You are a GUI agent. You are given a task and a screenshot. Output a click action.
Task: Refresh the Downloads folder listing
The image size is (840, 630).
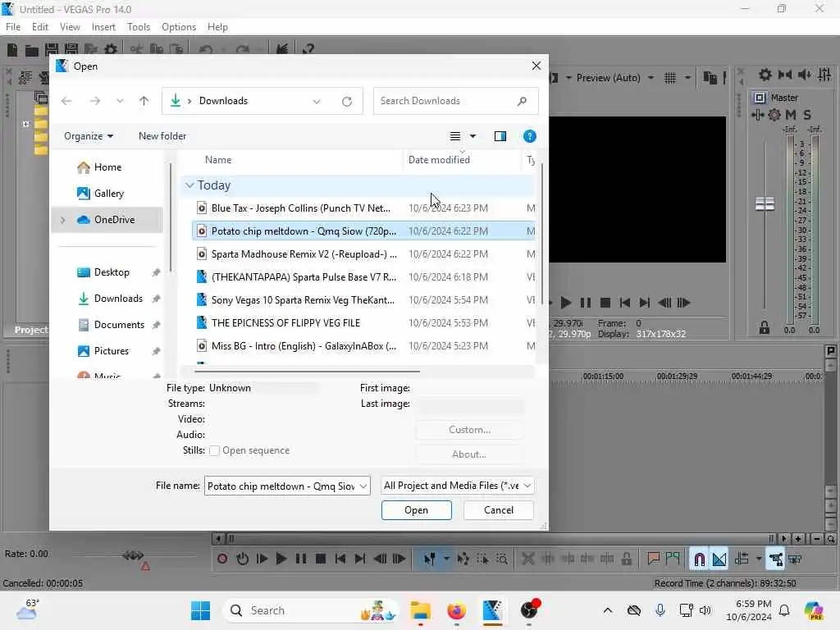click(x=347, y=101)
